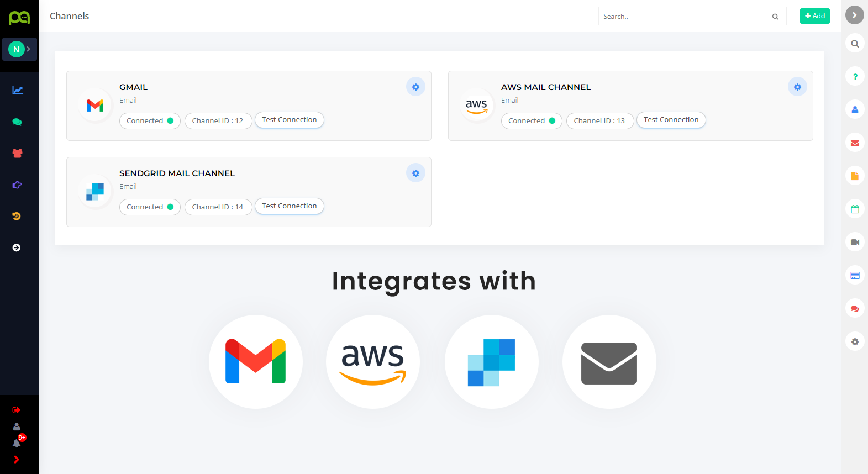Open the green chat bubble sidebar icon
868x474 pixels.
[17, 122]
